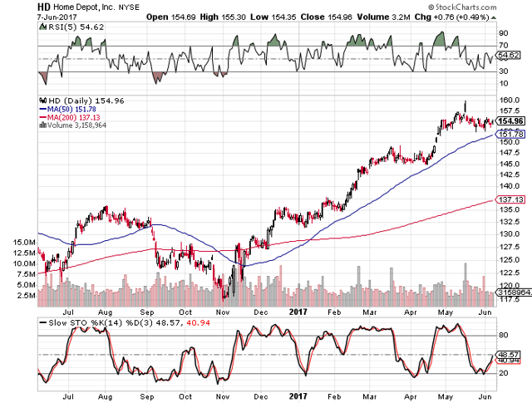532x403 pixels.
Task: Click the Low 154.35 value
Action: [x=273, y=17]
